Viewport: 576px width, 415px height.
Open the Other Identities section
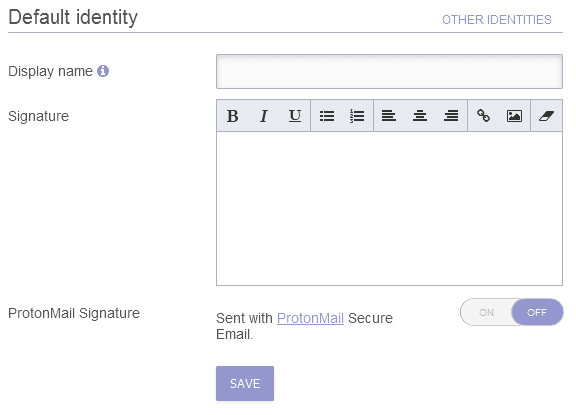(497, 19)
